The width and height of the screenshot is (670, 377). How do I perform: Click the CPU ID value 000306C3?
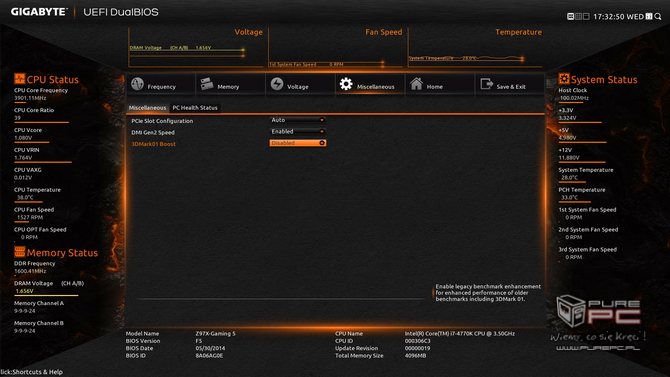tap(417, 341)
